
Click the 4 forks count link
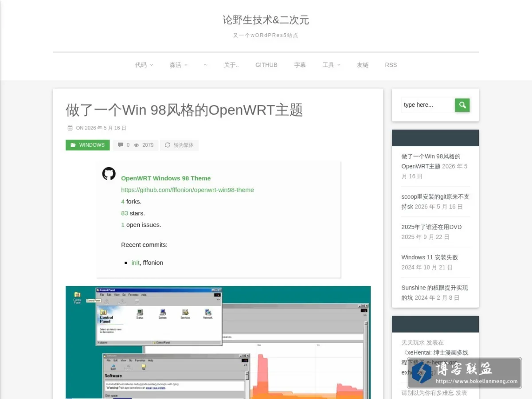click(x=123, y=201)
